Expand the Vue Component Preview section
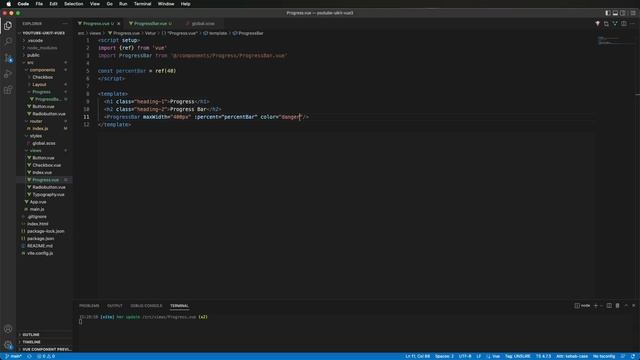 (x=44, y=349)
